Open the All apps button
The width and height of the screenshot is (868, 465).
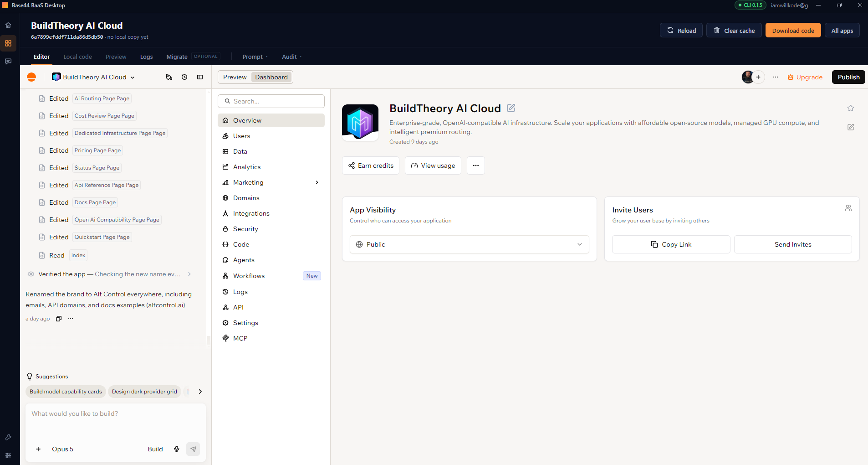click(x=842, y=31)
